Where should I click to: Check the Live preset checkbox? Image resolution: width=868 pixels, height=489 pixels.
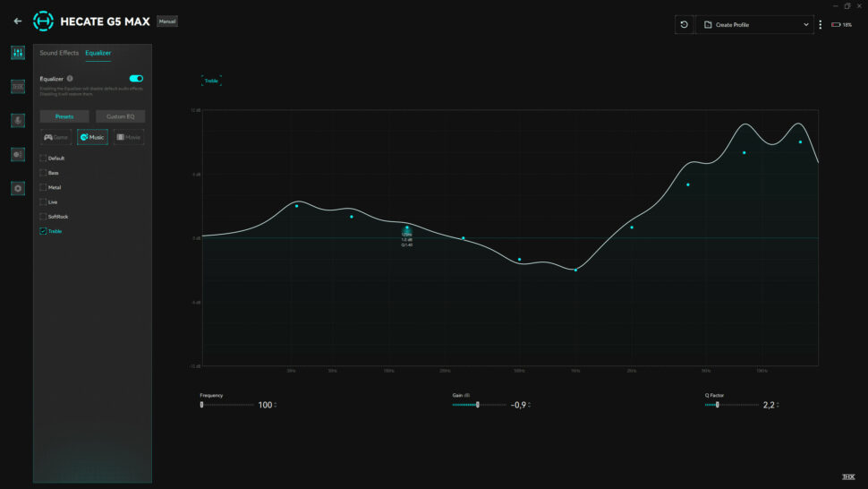pyautogui.click(x=43, y=202)
